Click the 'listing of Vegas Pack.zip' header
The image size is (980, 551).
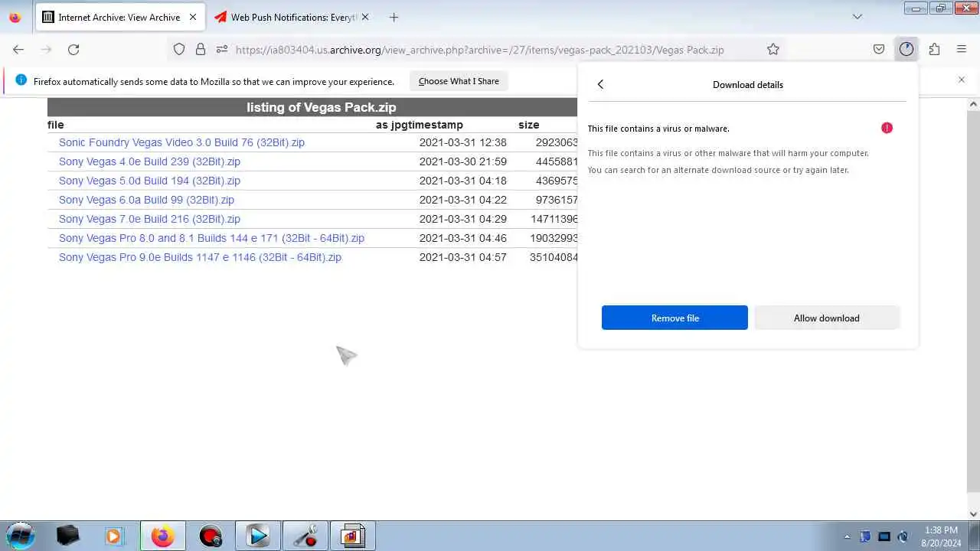[321, 107]
